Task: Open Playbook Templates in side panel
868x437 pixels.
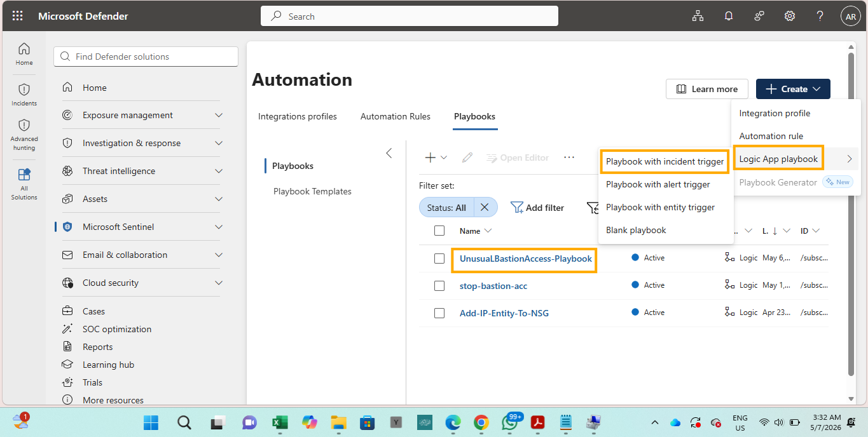Action: tap(312, 191)
